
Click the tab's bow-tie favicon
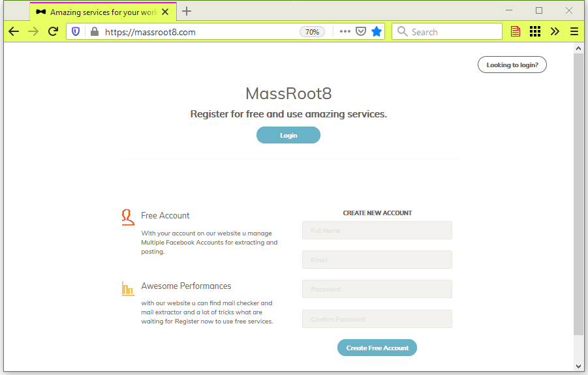[x=40, y=12]
